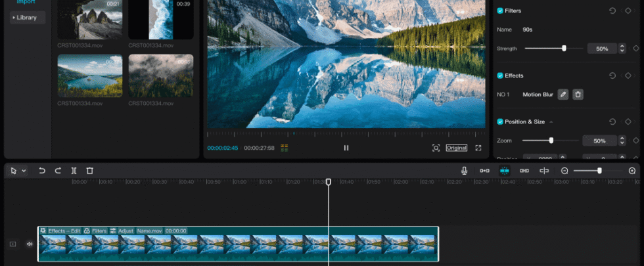644x266 pixels.
Task: Uncheck the Filters checkbox
Action: coord(500,11)
